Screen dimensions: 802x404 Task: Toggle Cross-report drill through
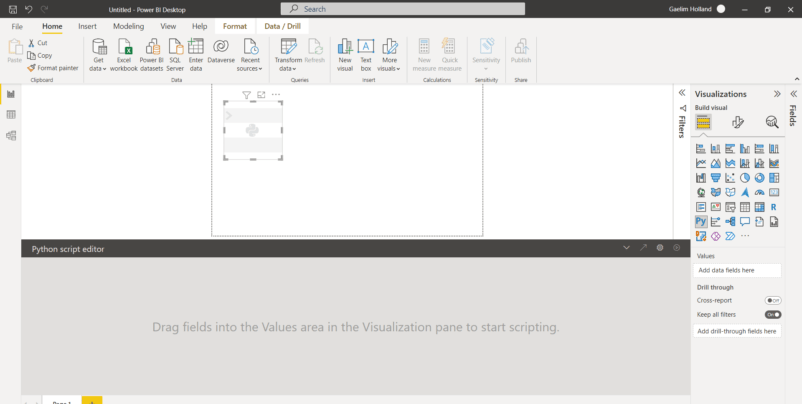click(x=773, y=301)
